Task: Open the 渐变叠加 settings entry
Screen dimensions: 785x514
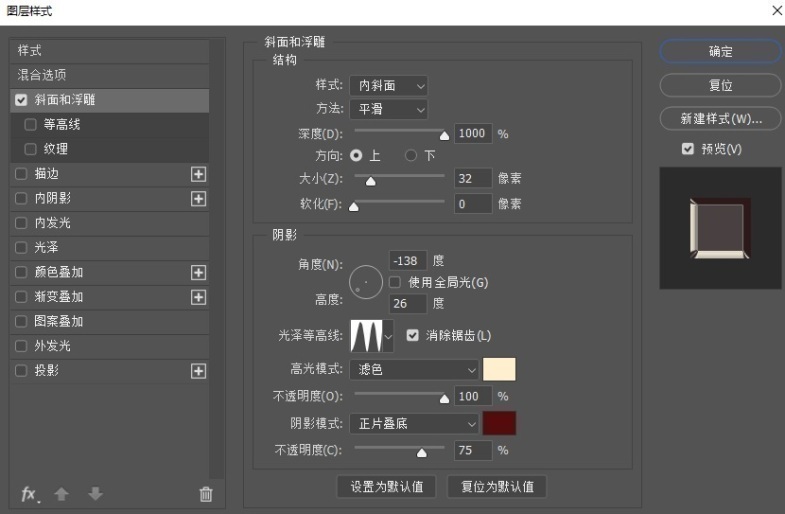Action: point(59,297)
